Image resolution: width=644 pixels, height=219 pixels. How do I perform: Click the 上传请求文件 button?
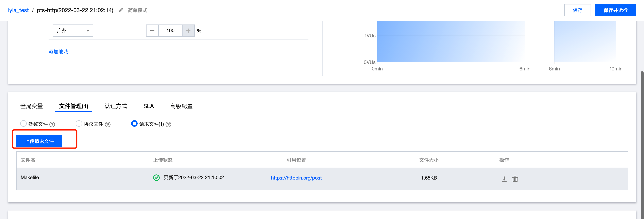click(39, 141)
